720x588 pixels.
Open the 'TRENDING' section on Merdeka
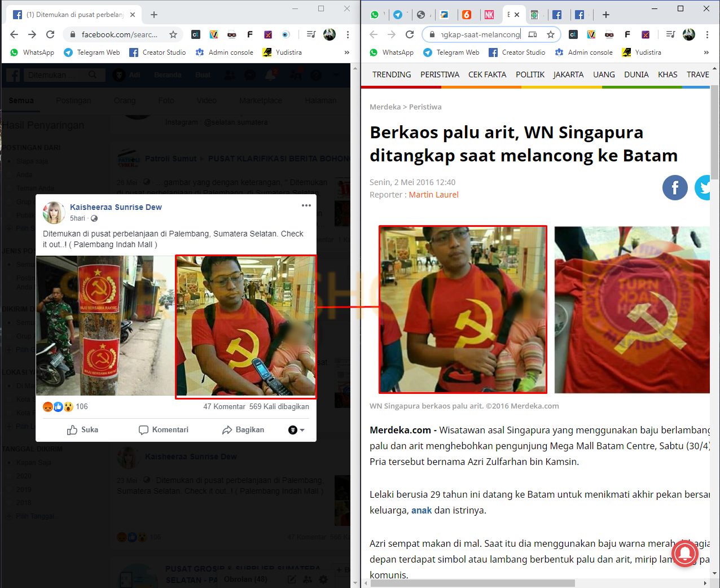point(392,74)
